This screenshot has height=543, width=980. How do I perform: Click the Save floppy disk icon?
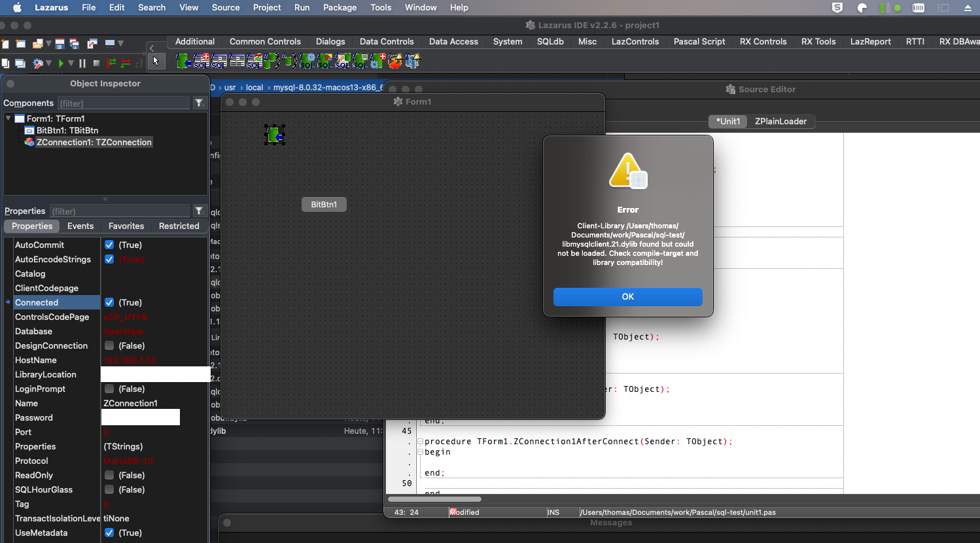(60, 44)
